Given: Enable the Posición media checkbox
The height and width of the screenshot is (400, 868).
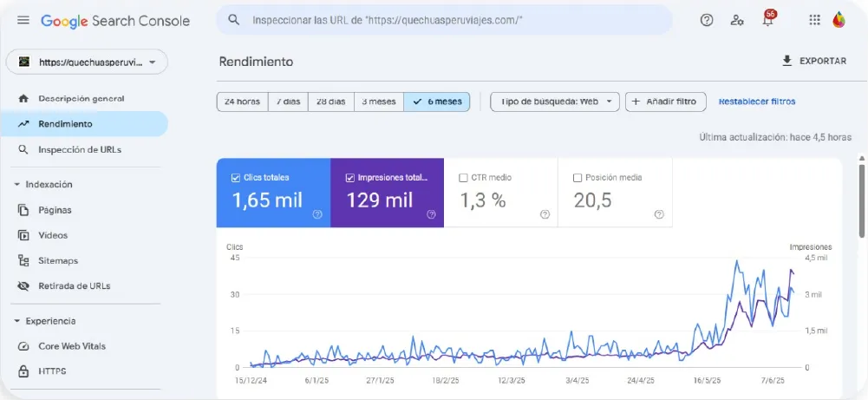Looking at the screenshot, I should click(x=578, y=178).
